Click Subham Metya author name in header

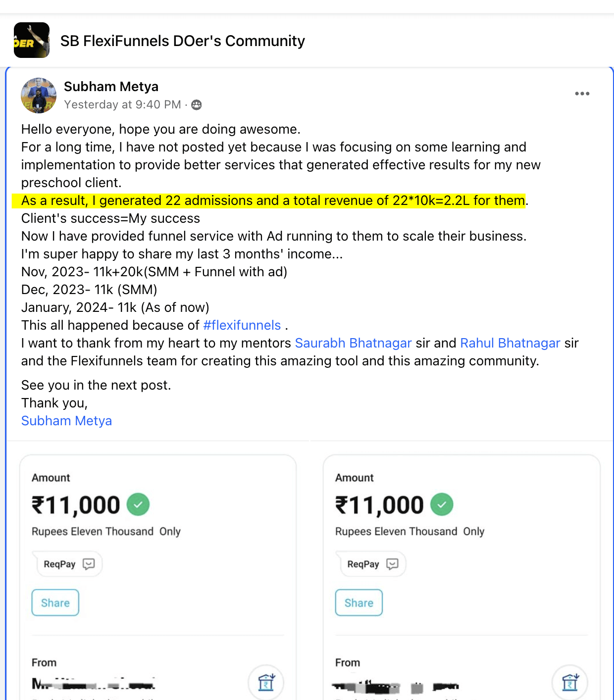pyautogui.click(x=111, y=87)
